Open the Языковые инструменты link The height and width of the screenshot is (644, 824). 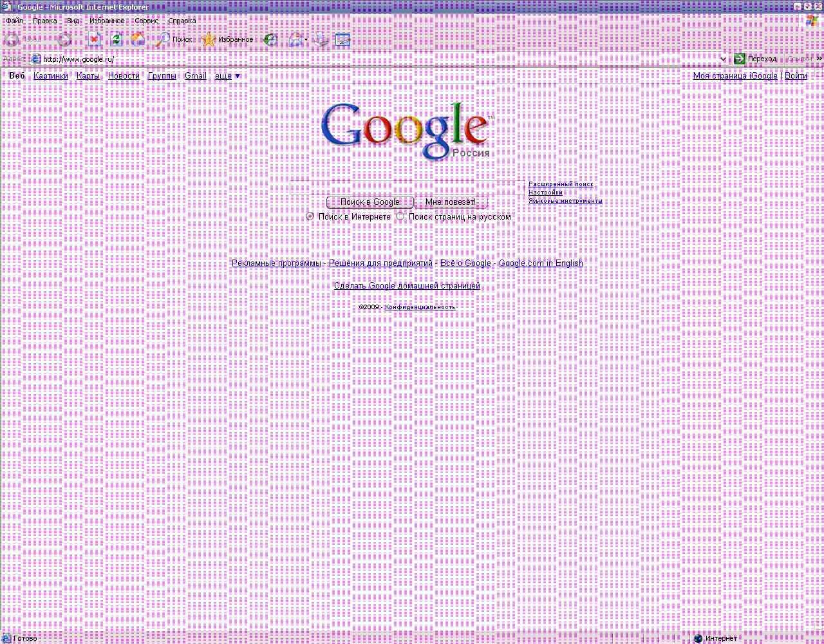tap(565, 201)
